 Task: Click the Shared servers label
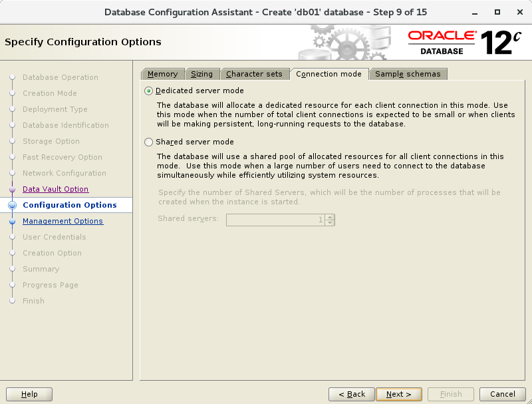(188, 218)
